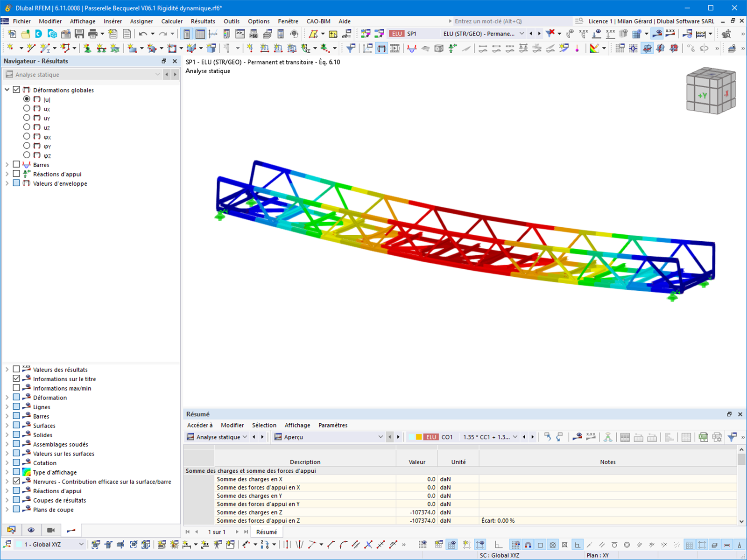This screenshot has width=747, height=560.
Task: Expand the Valeurs d'enveloppe node
Action: [x=7, y=183]
